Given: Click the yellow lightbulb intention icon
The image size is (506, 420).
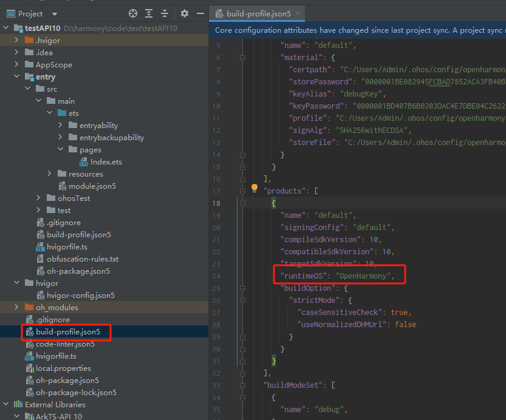Looking at the screenshot, I should pos(255,188).
